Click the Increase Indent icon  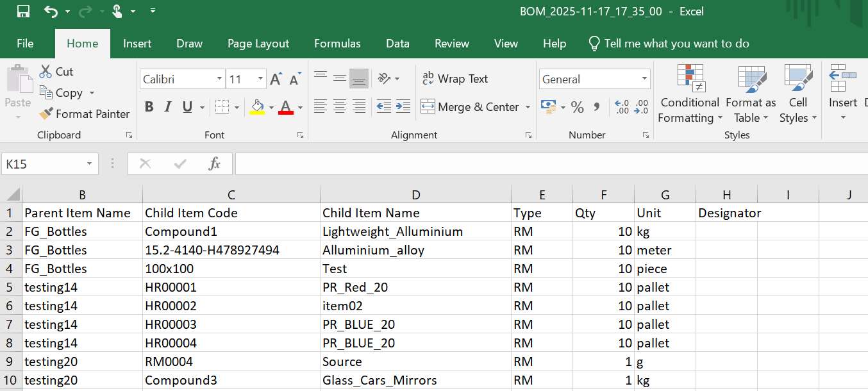point(403,106)
